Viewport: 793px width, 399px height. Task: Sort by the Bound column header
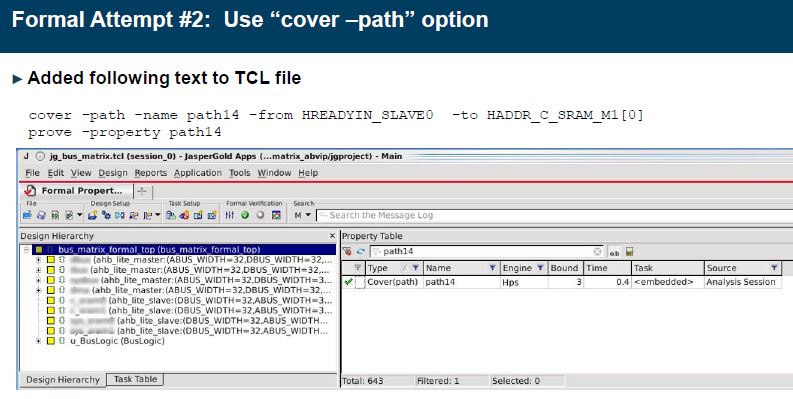point(565,268)
